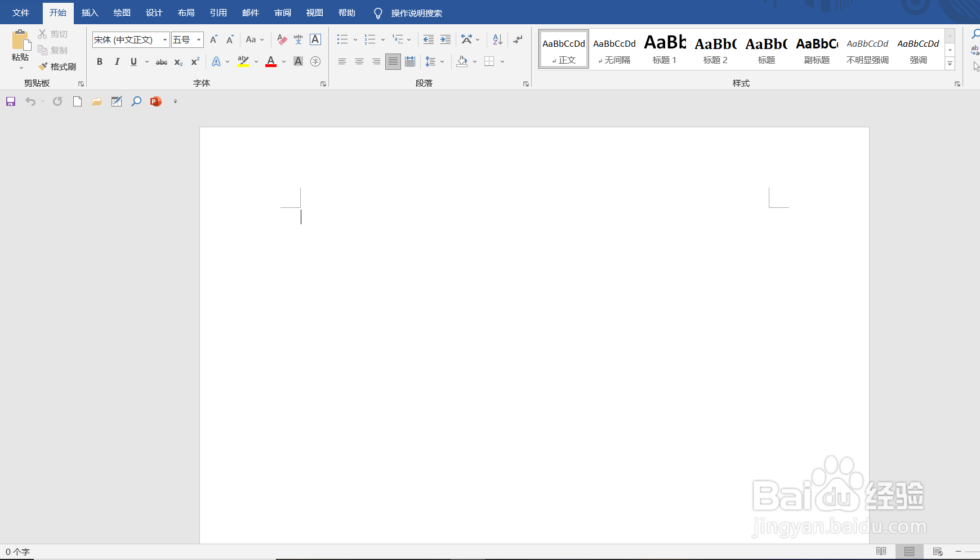Activate the Format Painter (格式刷)

point(57,66)
